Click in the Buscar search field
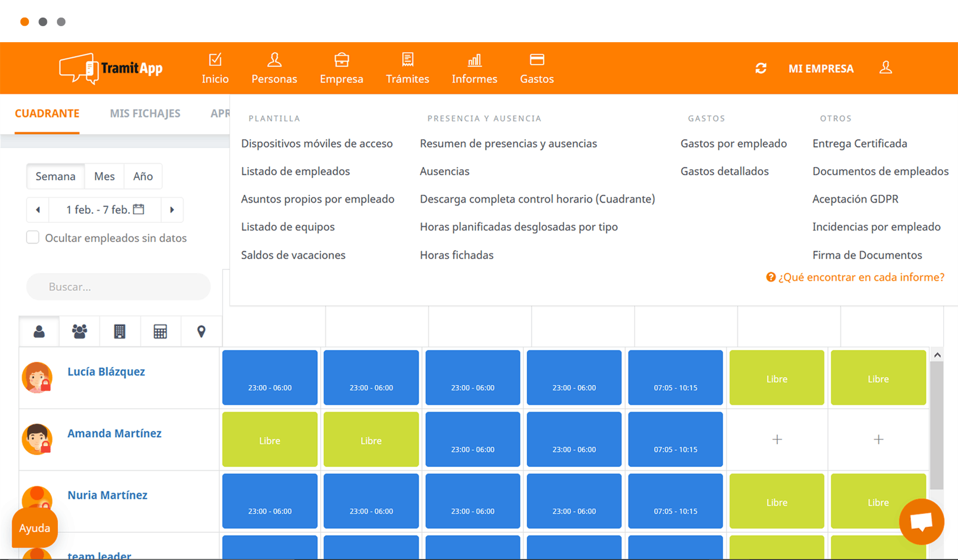The width and height of the screenshot is (958, 560). [118, 287]
